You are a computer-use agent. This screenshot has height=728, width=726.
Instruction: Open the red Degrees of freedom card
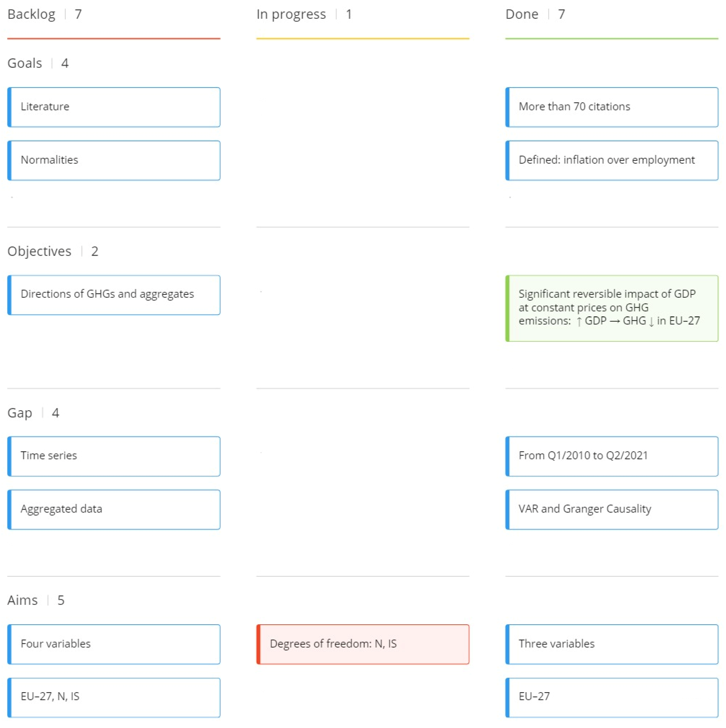[363, 644]
